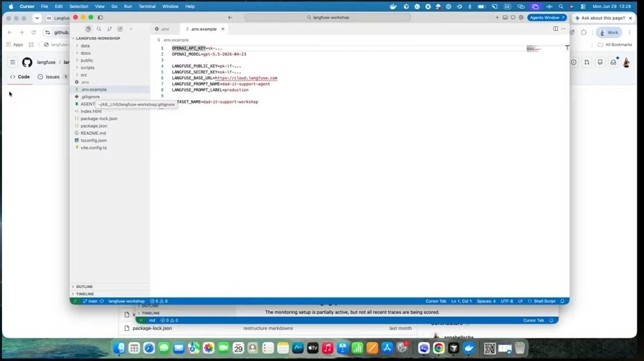Open the Cursor settings gear icon
Screen dimensions: 644x361
coord(521,17)
